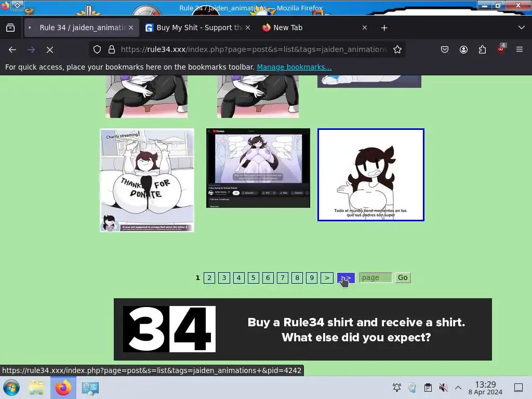Image resolution: width=532 pixels, height=399 pixels.
Task: Go to results page 3
Action: tap(224, 278)
